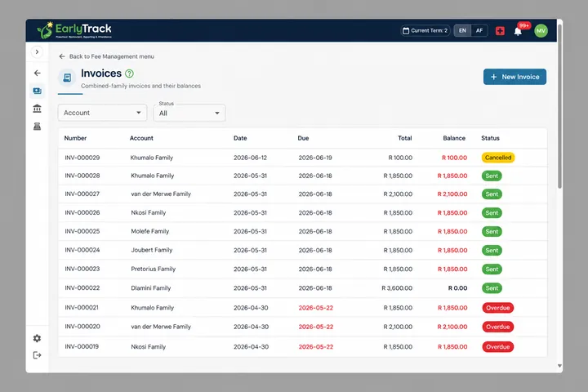The image size is (588, 392).
Task: Expand the sidebar with the chevron
Action: click(x=37, y=51)
